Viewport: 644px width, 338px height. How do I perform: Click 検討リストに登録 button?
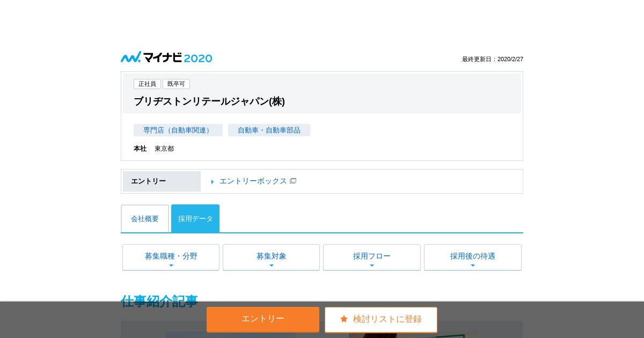click(x=381, y=319)
